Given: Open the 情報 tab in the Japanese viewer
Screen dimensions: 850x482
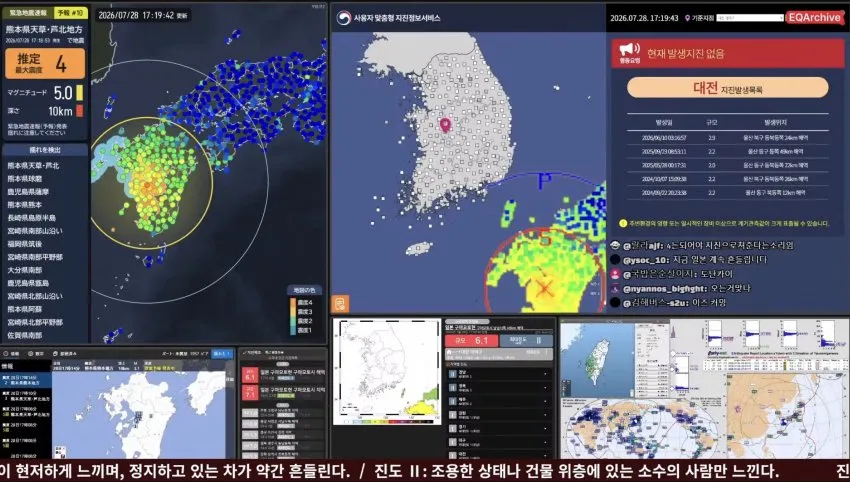Looking at the screenshot, I should point(11,354).
